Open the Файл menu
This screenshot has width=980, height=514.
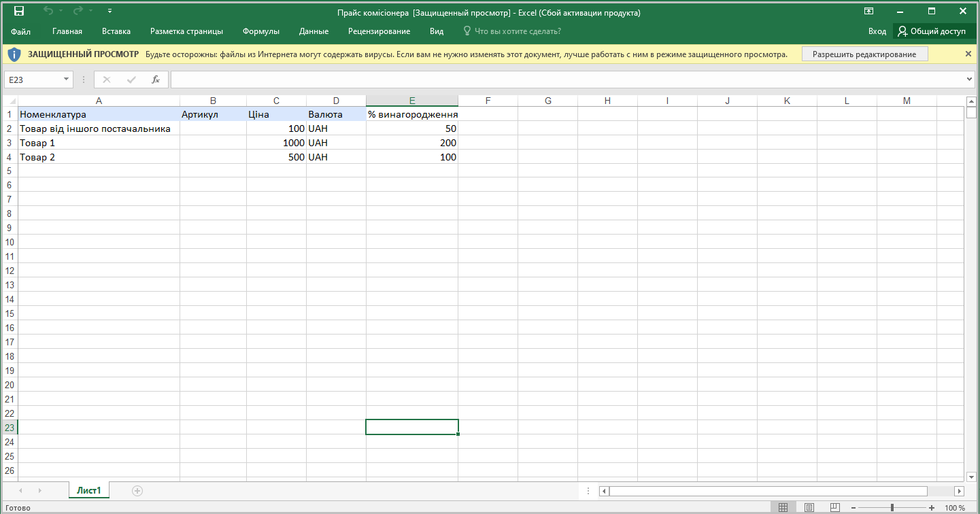point(21,31)
